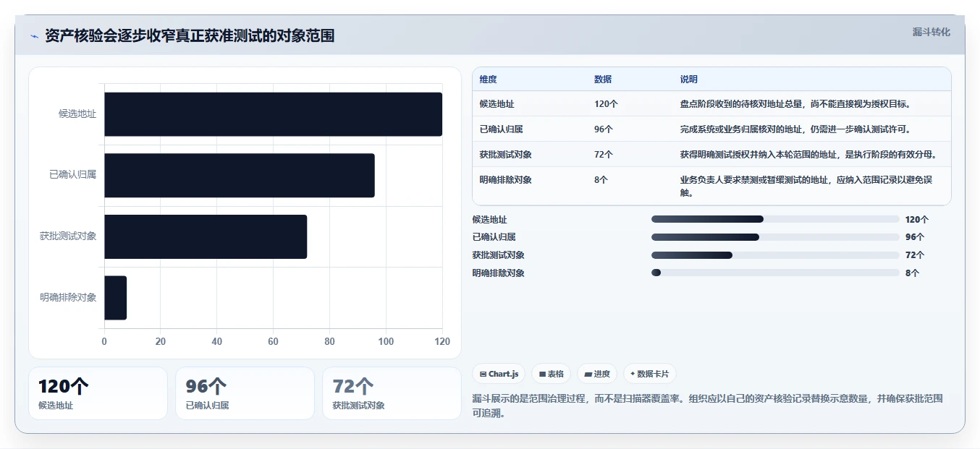Image resolution: width=980 pixels, height=449 pixels.
Task: Click the 进度 tag chip
Action: tap(597, 374)
